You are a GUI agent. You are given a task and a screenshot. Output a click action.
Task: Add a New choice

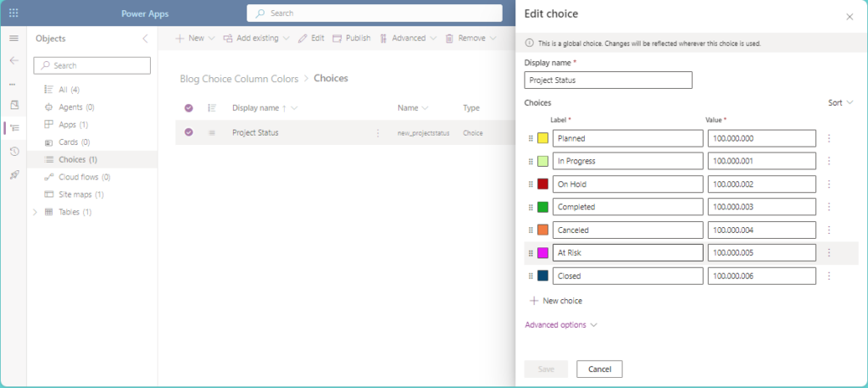(x=556, y=301)
